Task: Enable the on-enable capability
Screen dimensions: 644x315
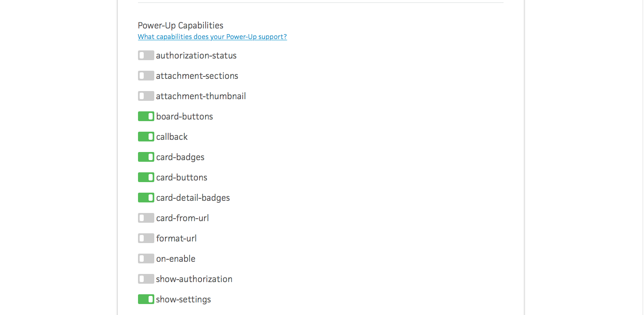Action: pos(146,259)
